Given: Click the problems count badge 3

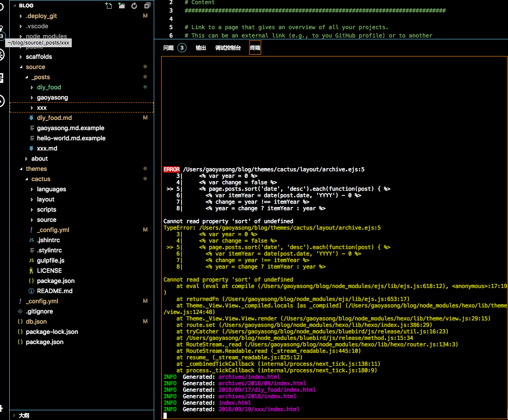Looking at the screenshot, I should tap(182, 48).
